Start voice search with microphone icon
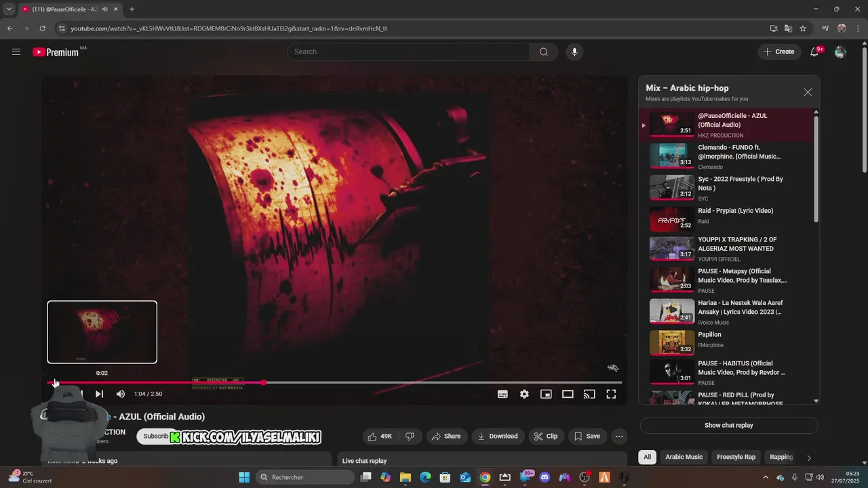 [574, 52]
